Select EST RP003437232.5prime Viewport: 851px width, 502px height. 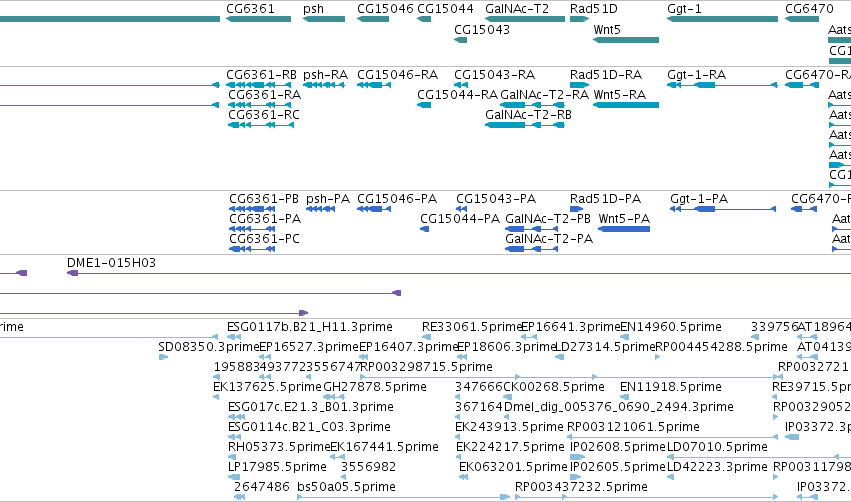[x=581, y=487]
